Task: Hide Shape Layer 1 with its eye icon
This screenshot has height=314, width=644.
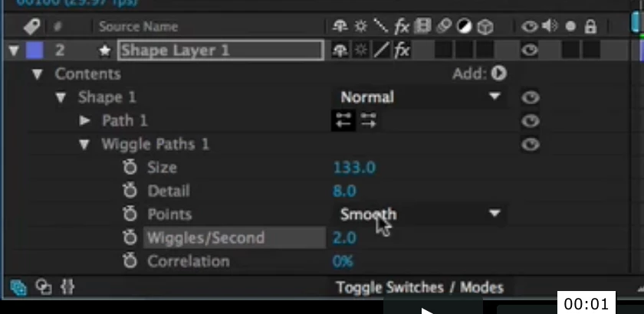Action: point(530,51)
